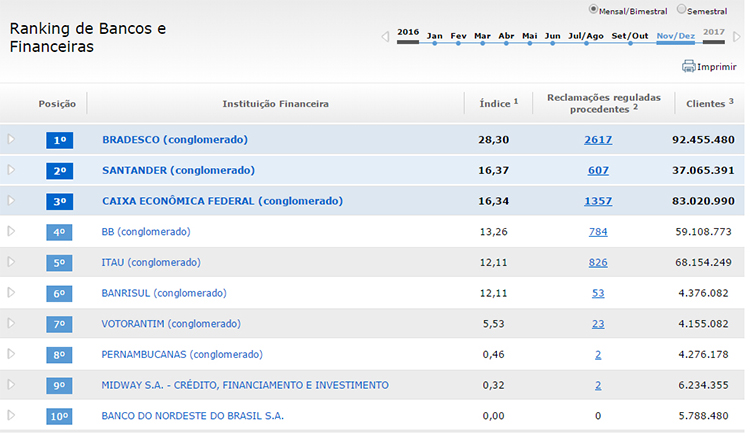
Task: Click the 5º position badge
Action: coord(59,263)
